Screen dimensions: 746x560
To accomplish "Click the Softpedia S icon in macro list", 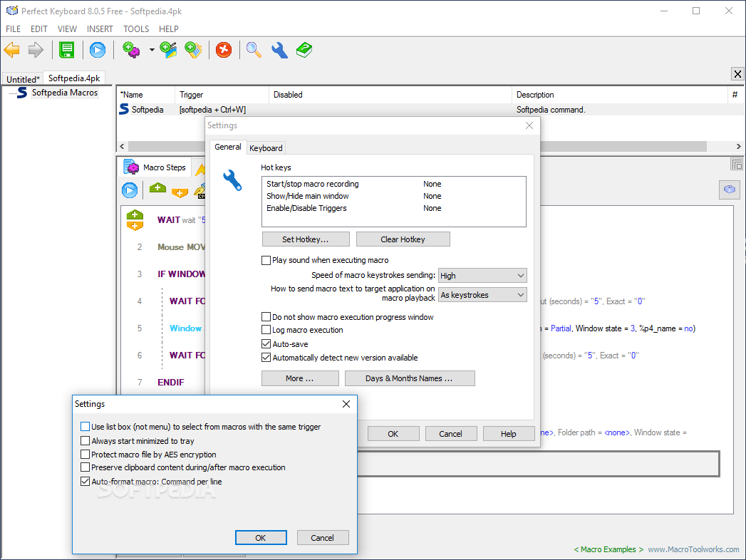I will tap(124, 110).
